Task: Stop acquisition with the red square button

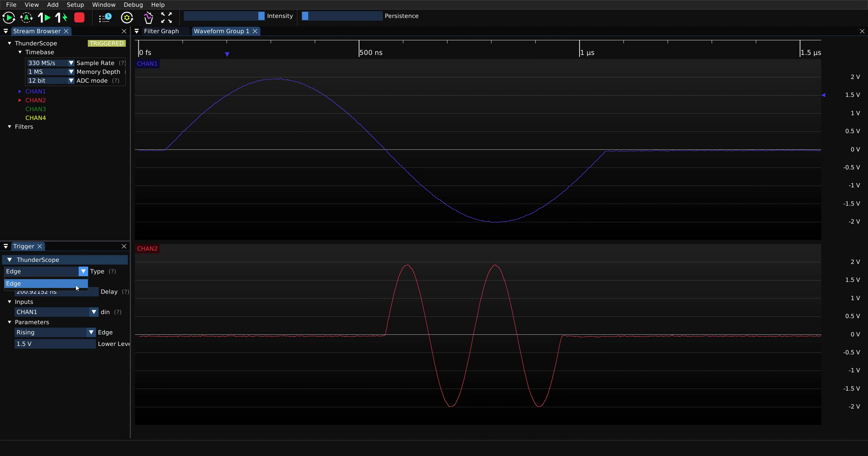Action: point(79,18)
